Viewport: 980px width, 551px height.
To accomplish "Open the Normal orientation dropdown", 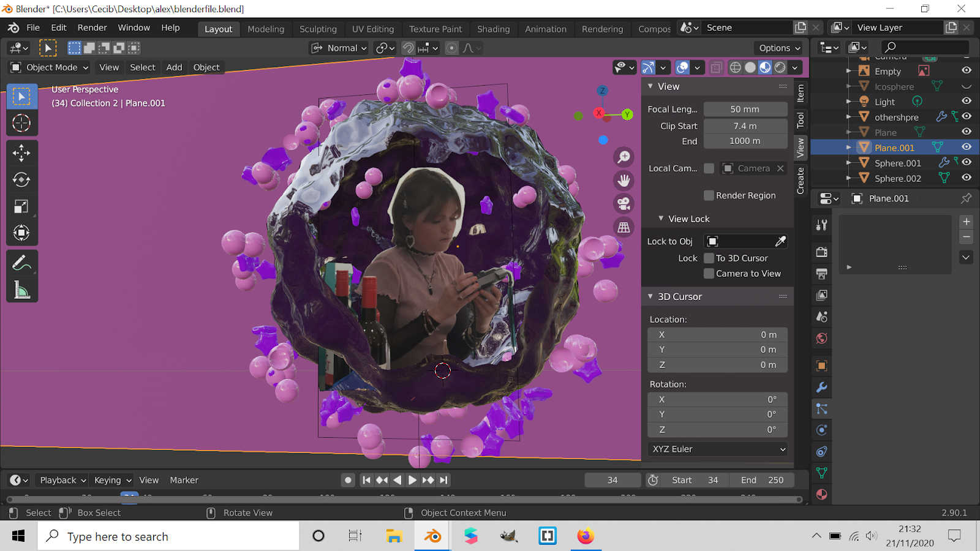I will 339,48.
